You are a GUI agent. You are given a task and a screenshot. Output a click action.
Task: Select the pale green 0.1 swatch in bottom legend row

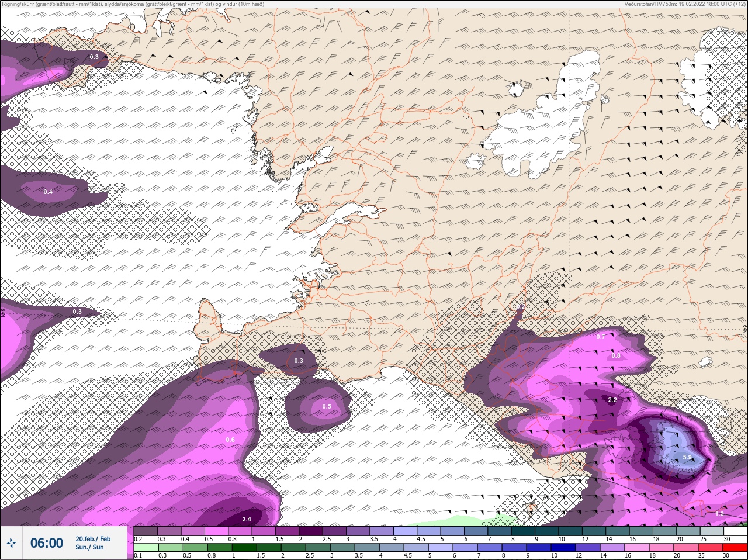click(x=146, y=548)
